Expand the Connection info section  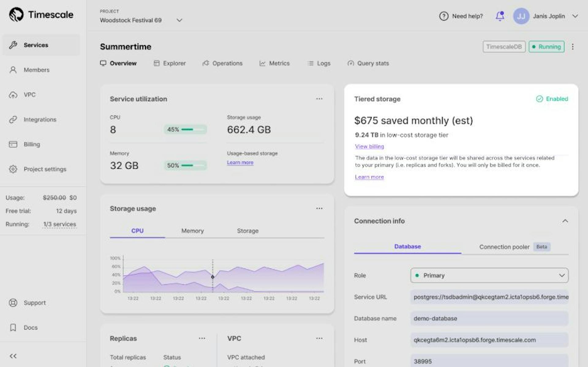pos(566,220)
